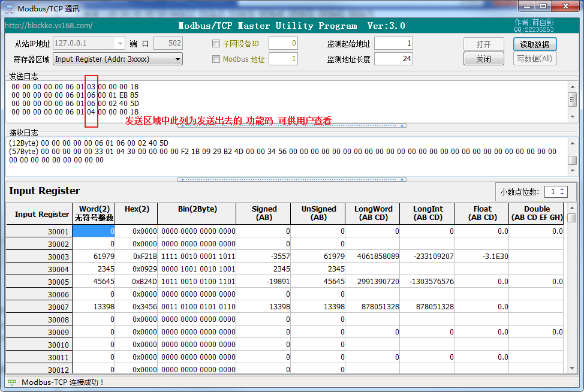
Task: Click the Modbus/TCP app icon in title bar
Action: tap(10, 9)
